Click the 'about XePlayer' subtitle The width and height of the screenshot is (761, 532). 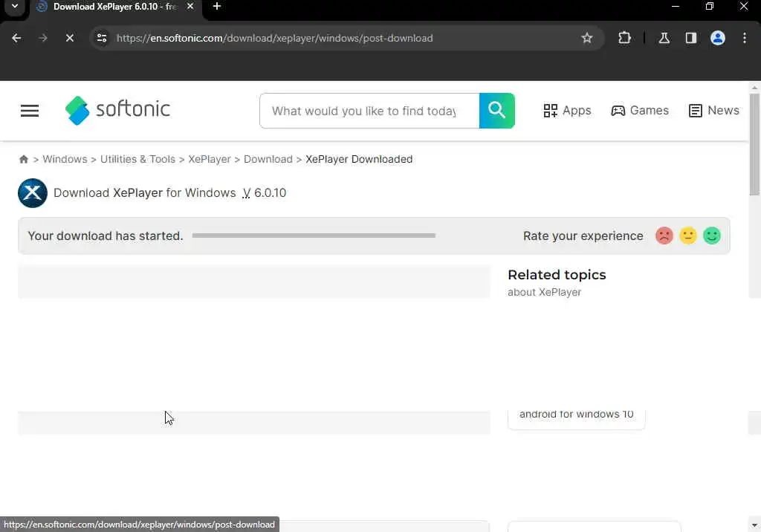coord(544,292)
